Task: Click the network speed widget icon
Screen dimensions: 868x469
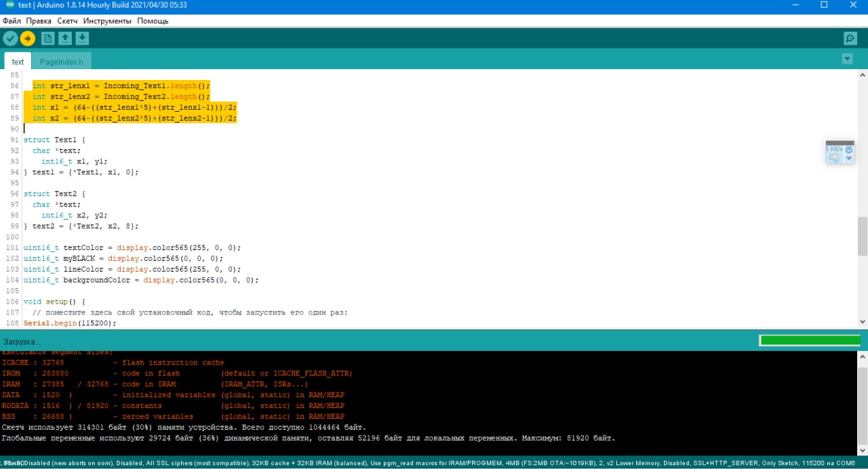Action: click(x=834, y=158)
